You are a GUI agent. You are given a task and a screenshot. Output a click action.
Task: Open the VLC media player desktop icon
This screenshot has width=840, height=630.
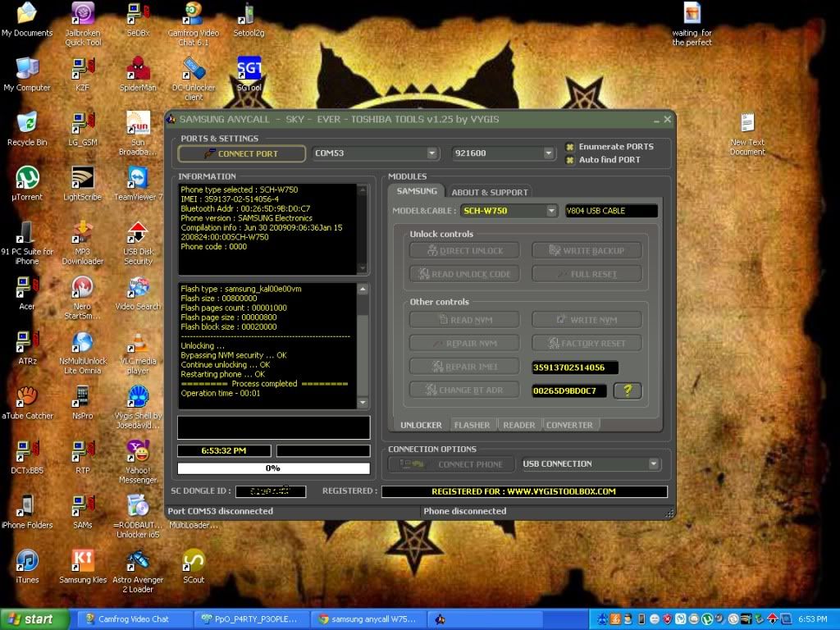138,352
